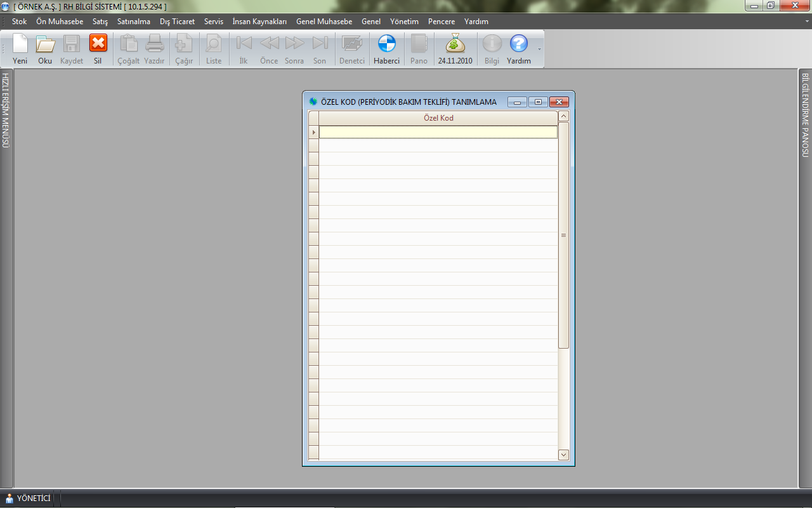Image resolution: width=812 pixels, height=508 pixels.
Task: Click the grid's vertical scrollbar thumb
Action: pyautogui.click(x=563, y=235)
